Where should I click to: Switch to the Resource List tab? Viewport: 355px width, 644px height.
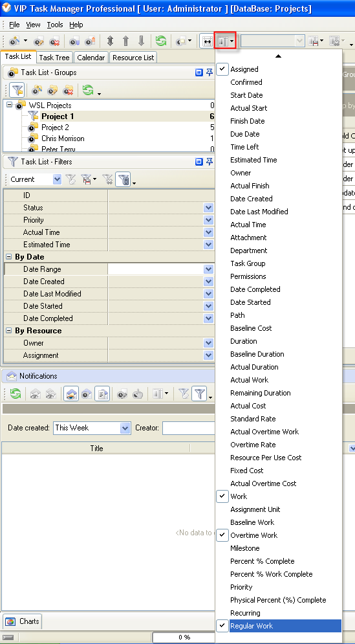[x=133, y=58]
